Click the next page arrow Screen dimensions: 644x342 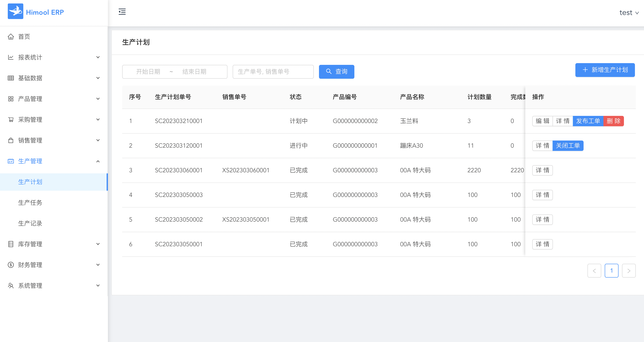628,271
